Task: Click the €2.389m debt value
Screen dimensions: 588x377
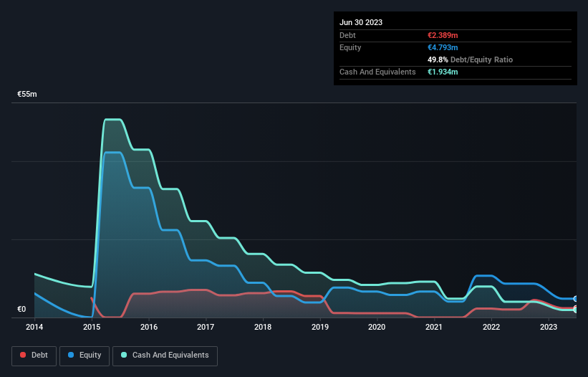Action: coord(443,35)
